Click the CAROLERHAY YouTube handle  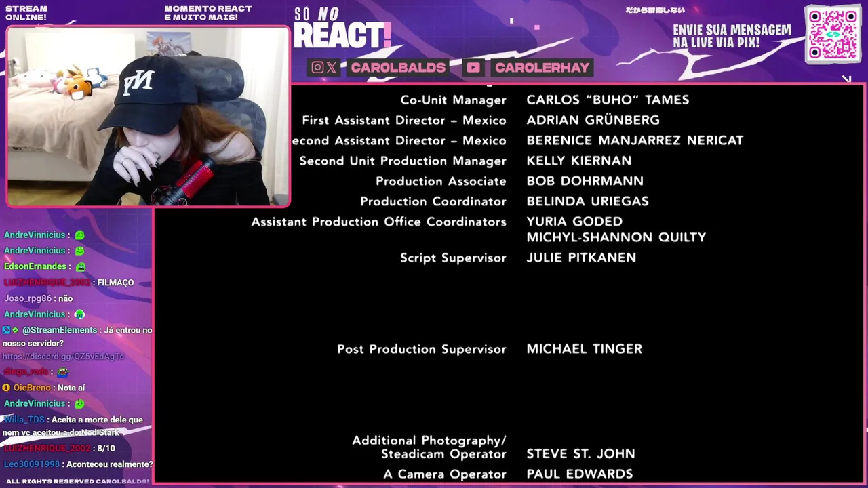(542, 67)
